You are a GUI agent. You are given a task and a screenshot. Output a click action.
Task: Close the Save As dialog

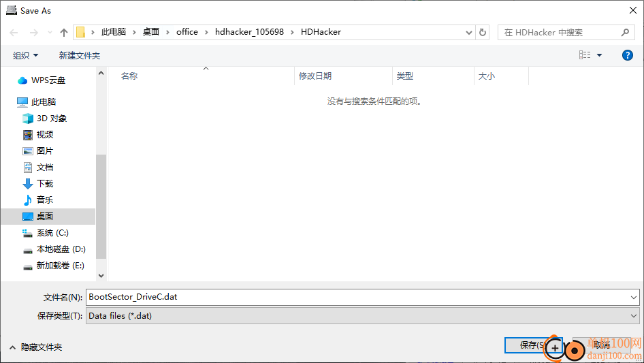click(x=633, y=10)
